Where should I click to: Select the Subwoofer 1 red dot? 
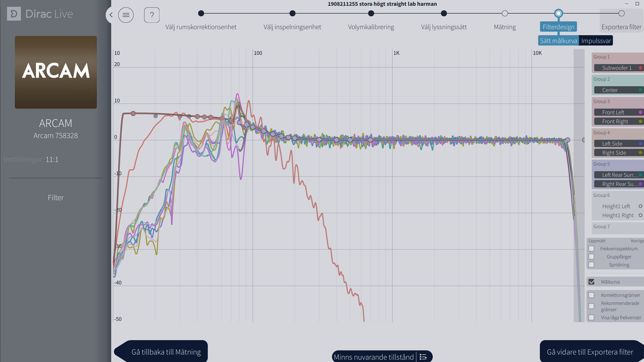coord(640,68)
